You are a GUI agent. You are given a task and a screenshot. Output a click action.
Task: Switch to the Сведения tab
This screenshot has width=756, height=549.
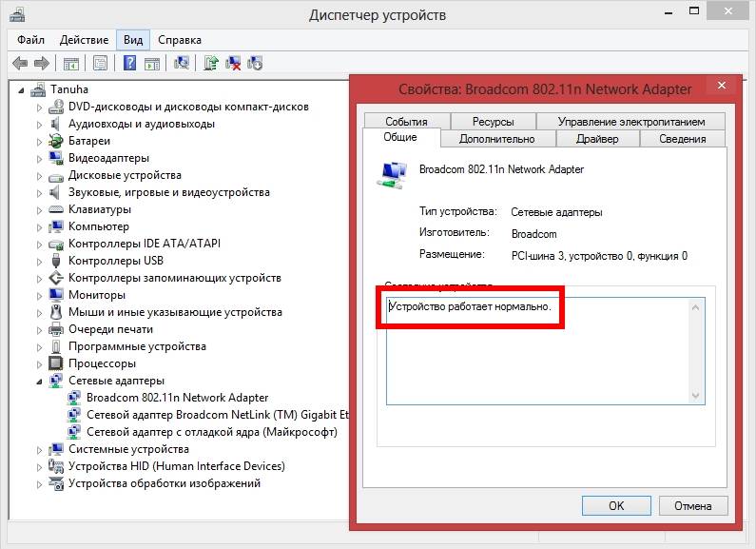coord(682,139)
